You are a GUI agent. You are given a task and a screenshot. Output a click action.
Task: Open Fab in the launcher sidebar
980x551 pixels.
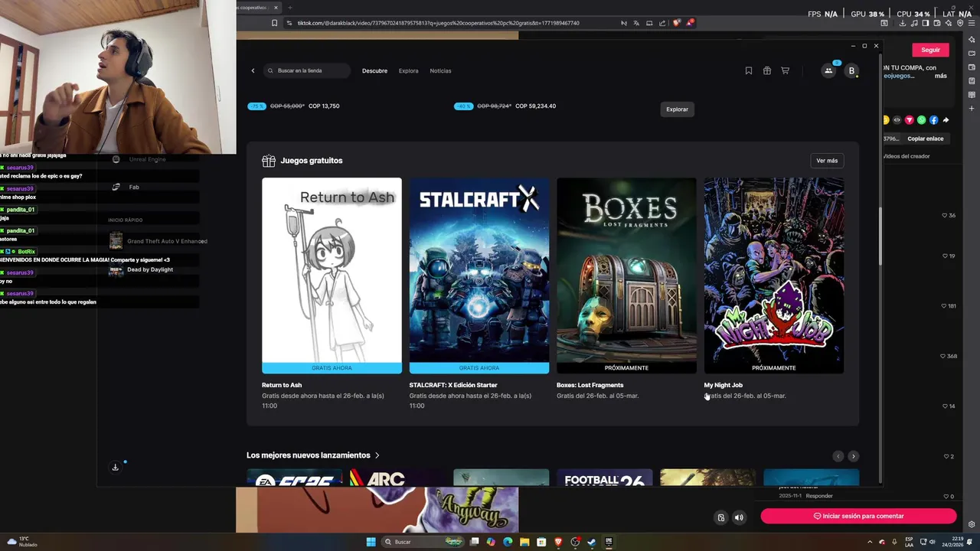(x=126, y=187)
